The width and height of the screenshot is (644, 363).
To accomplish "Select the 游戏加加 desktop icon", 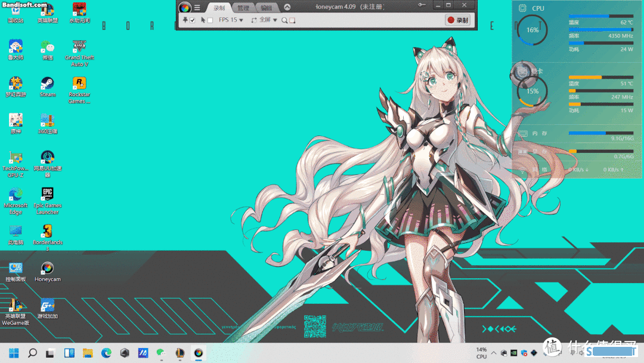I will [48, 309].
